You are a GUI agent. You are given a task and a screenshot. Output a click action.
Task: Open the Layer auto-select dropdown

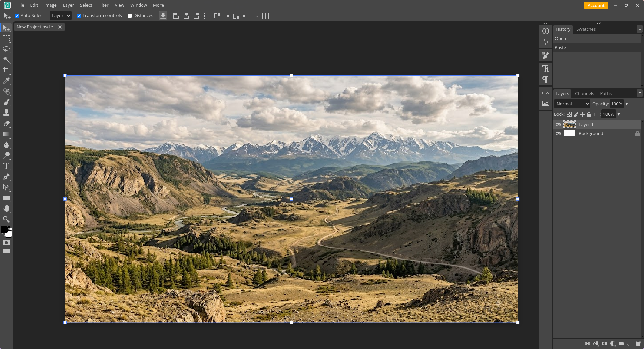pyautogui.click(x=60, y=16)
